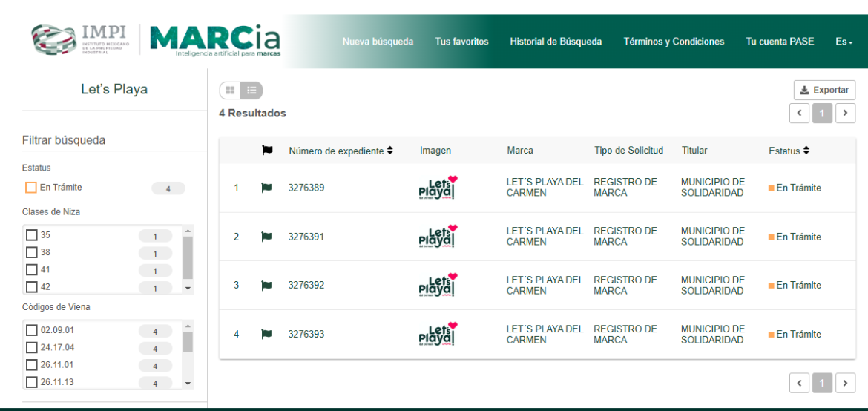Screen dimensions: 868x411
Task: Open the MARCia logo
Action: (x=215, y=41)
